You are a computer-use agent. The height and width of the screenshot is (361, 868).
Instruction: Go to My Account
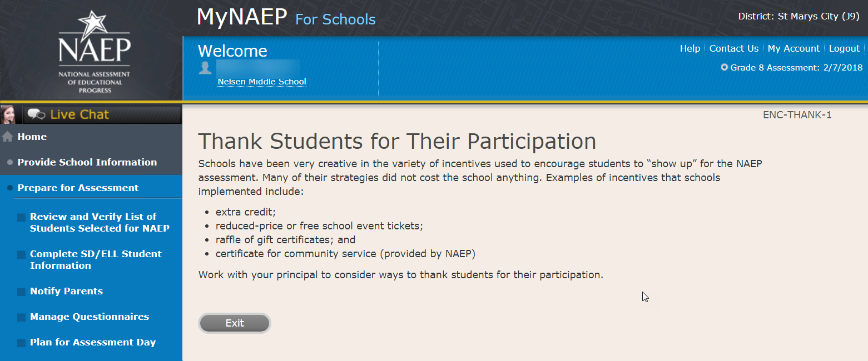(x=793, y=49)
